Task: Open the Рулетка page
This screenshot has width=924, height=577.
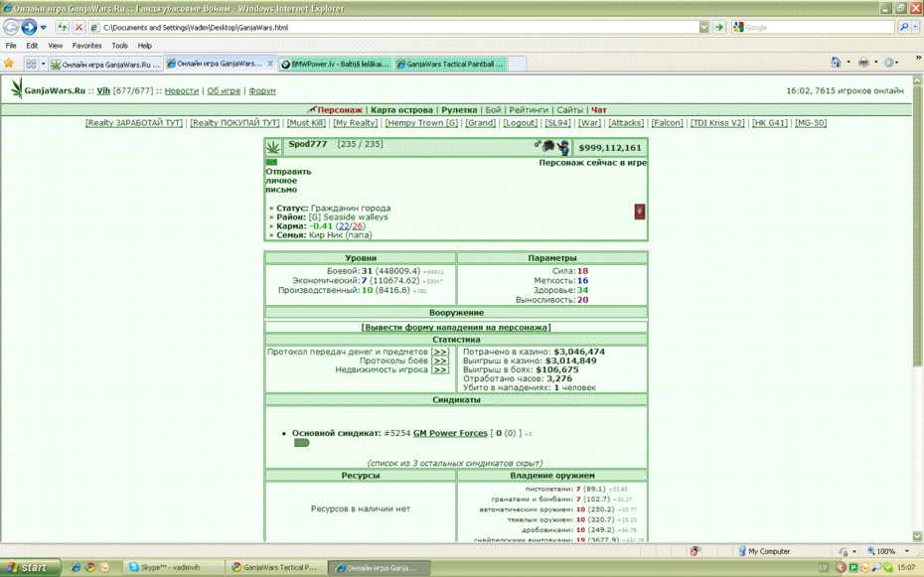Action: (x=459, y=110)
